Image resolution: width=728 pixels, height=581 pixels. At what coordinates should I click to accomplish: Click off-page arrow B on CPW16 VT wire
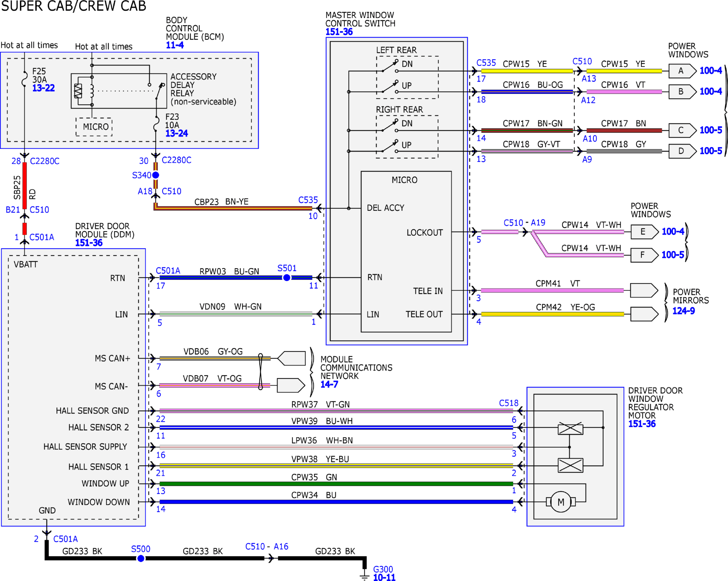[682, 92]
